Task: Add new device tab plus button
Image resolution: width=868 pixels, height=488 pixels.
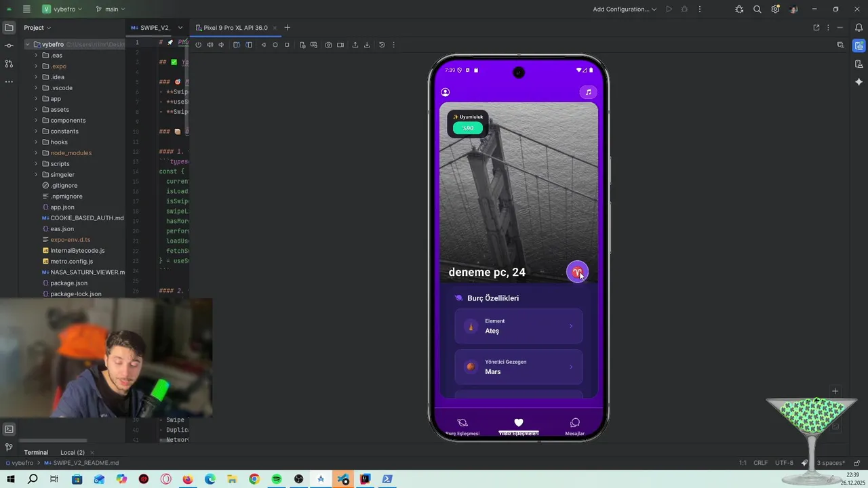Action: pos(287,28)
